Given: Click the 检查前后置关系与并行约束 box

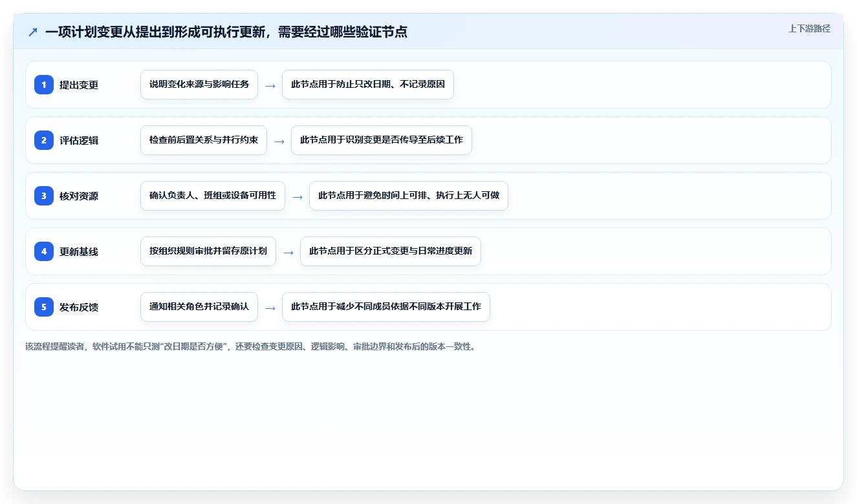Looking at the screenshot, I should pyautogui.click(x=204, y=140).
